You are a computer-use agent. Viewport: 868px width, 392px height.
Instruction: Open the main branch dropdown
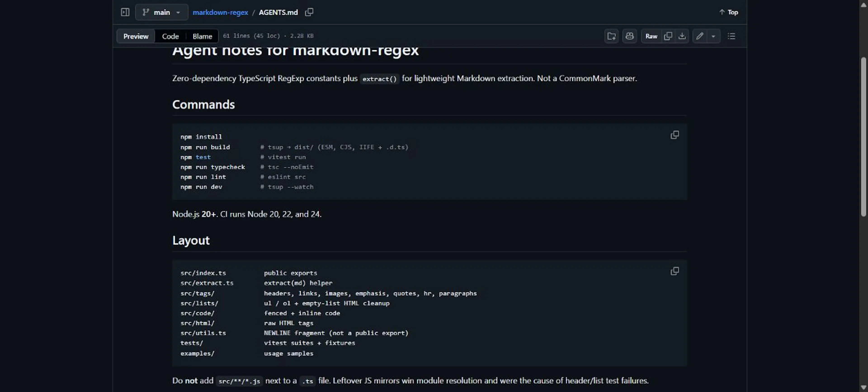[x=162, y=12]
